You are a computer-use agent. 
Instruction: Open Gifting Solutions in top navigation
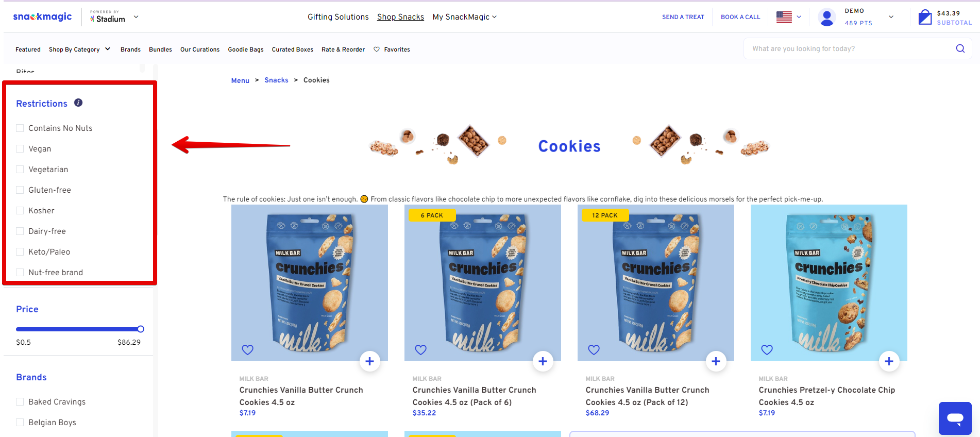tap(338, 17)
